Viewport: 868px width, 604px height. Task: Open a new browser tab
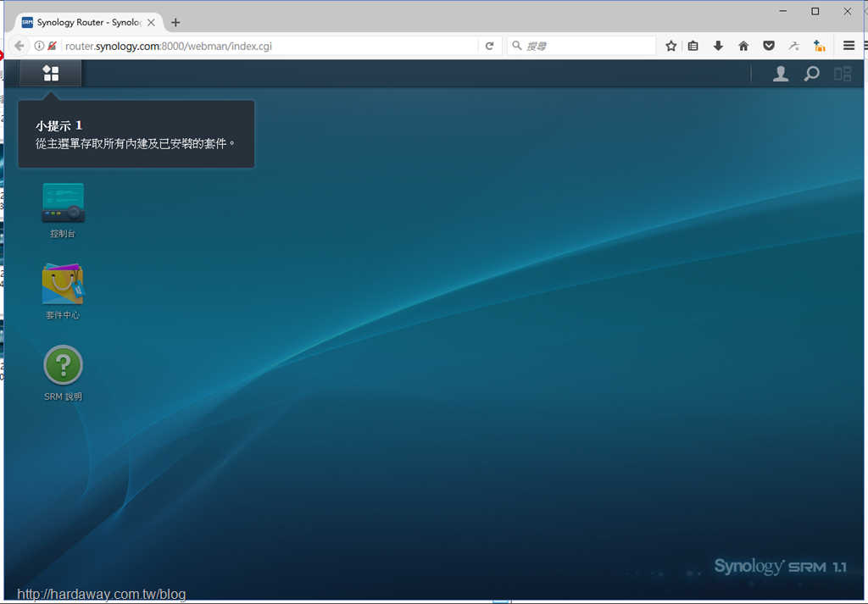175,23
